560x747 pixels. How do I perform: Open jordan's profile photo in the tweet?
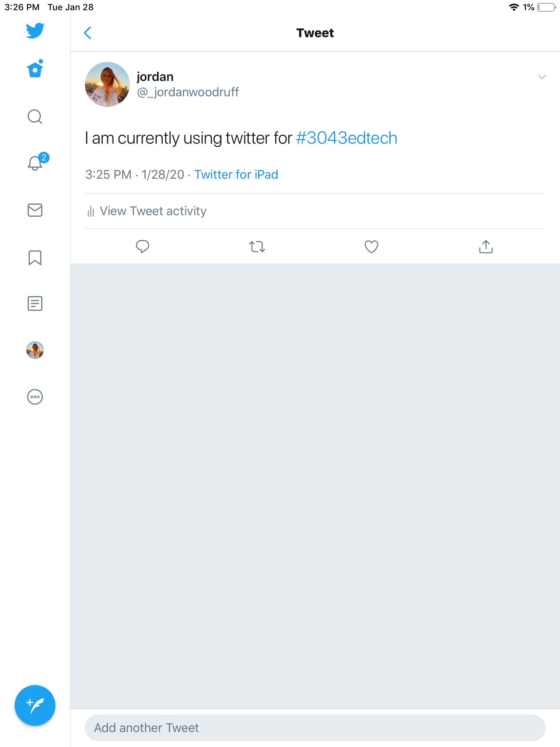pos(107,84)
